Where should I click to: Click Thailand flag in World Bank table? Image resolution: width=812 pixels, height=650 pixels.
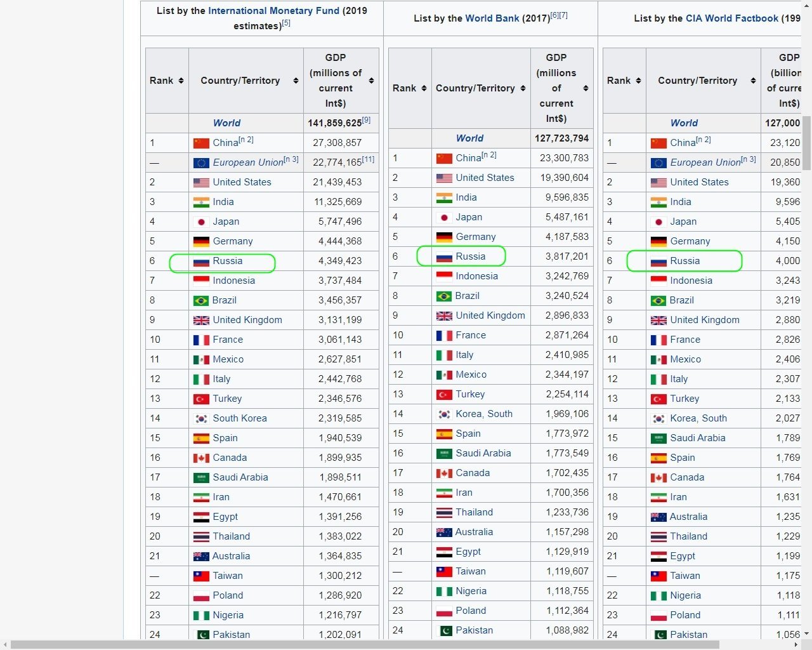click(444, 513)
